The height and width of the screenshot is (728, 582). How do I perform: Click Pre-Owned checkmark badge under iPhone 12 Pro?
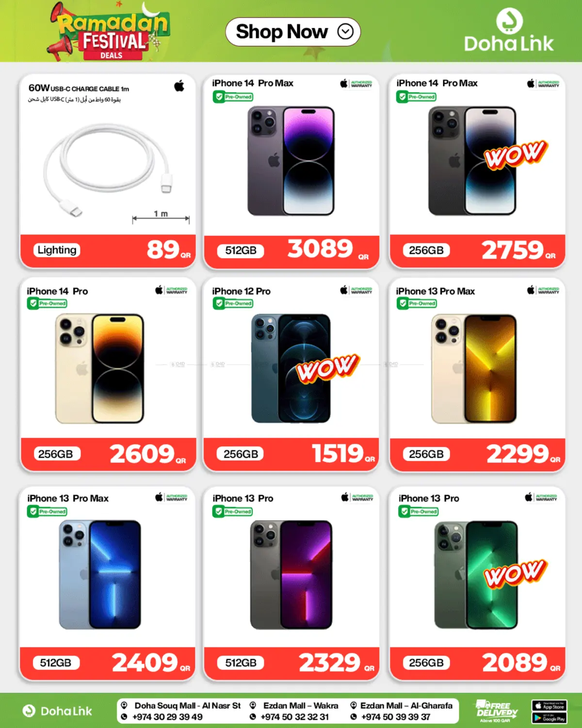pos(233,303)
